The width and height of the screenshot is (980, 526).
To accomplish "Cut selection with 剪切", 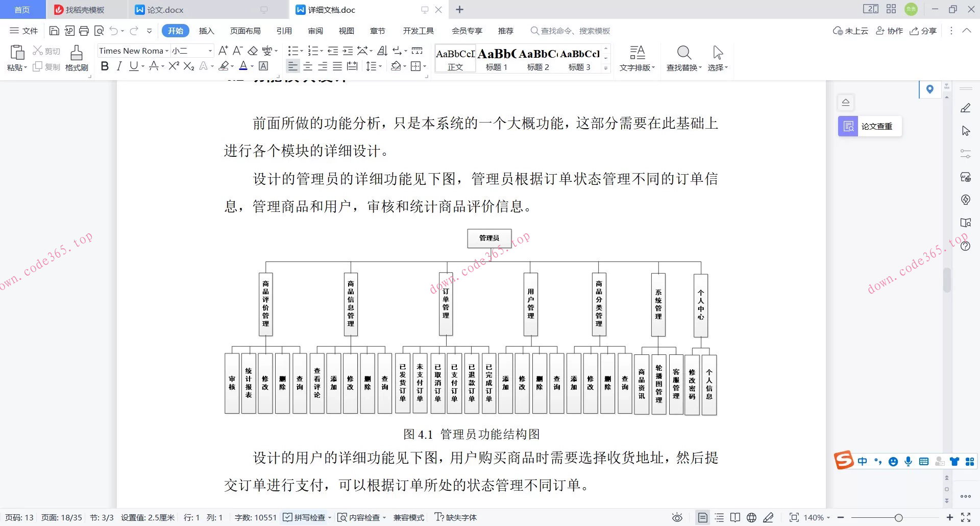I will coord(46,51).
